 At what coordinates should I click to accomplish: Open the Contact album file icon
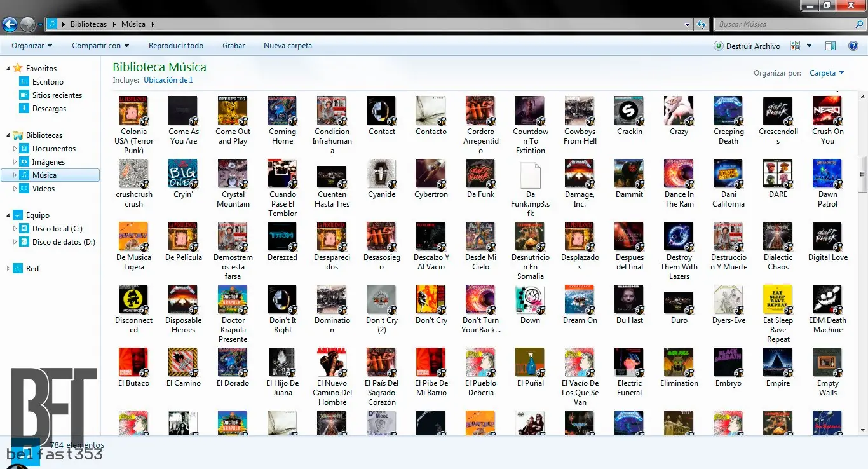coord(381,111)
